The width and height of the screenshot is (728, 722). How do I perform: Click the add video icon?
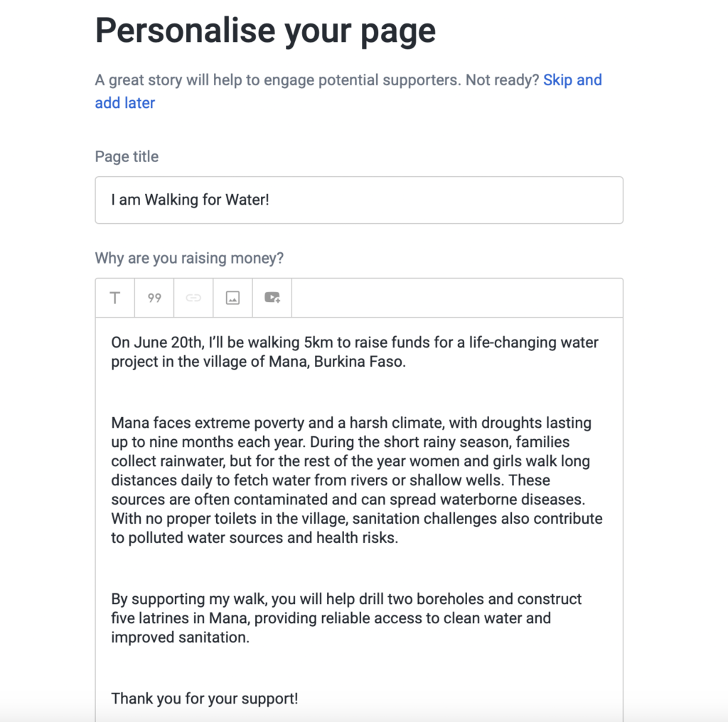[x=272, y=298]
